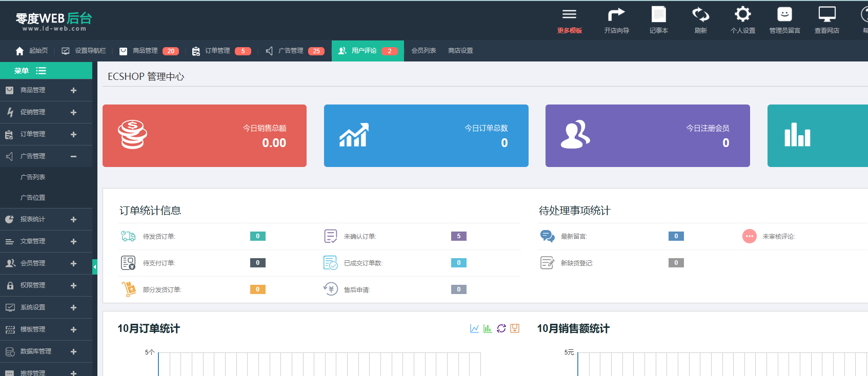Collapse the 广告管理 sidebar section

pyautogui.click(x=73, y=156)
